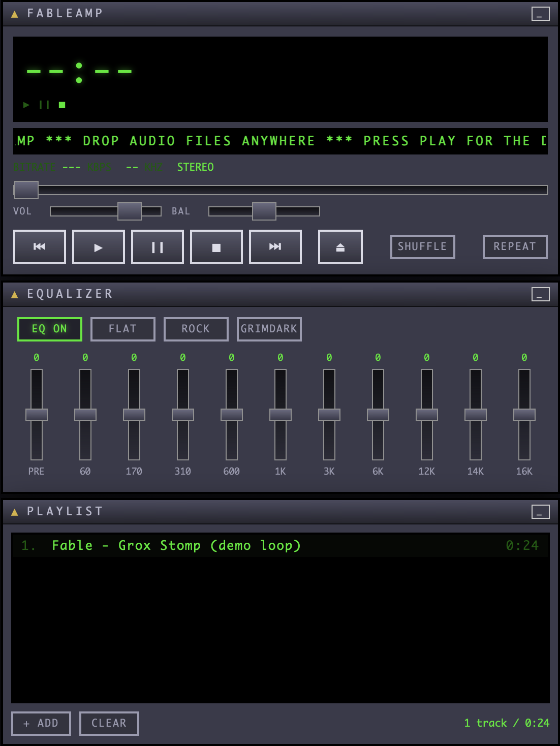The height and width of the screenshot is (746, 560).
Task: Collapse the PLAYLIST panel with its triangle
Action: click(15, 512)
